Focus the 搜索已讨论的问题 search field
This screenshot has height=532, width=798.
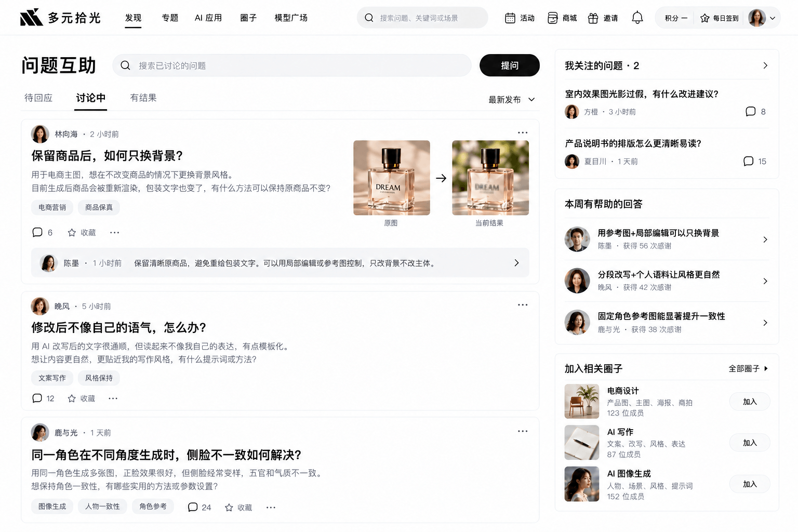pos(292,65)
